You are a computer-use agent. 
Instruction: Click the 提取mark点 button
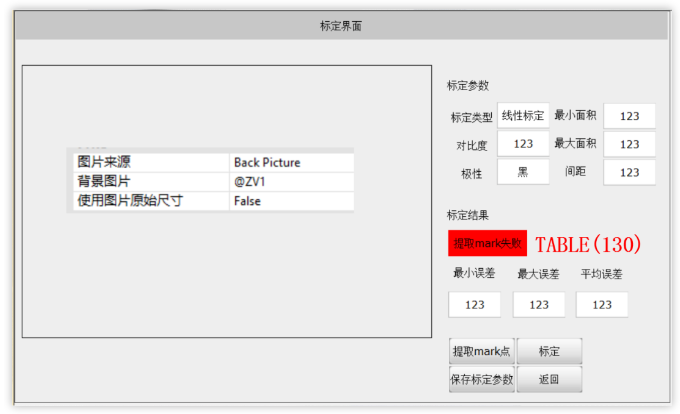click(482, 351)
